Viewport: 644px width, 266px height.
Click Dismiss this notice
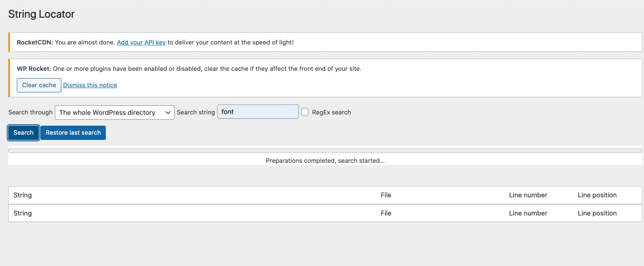90,85
